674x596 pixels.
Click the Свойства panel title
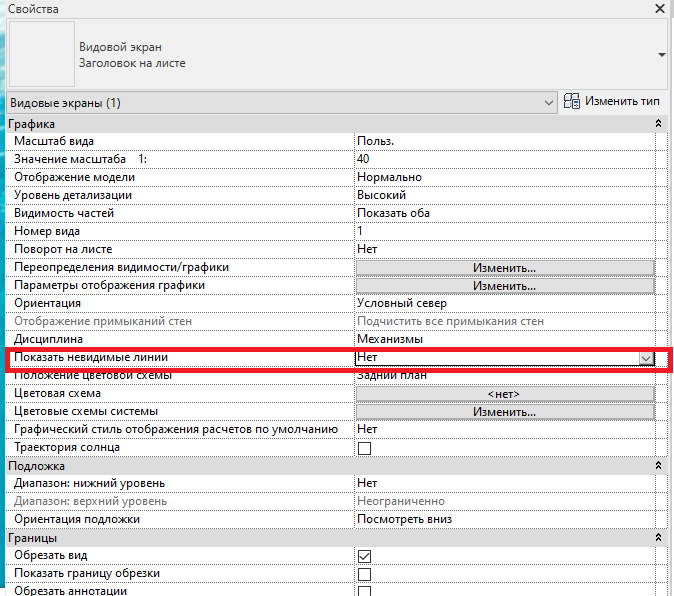coord(33,9)
